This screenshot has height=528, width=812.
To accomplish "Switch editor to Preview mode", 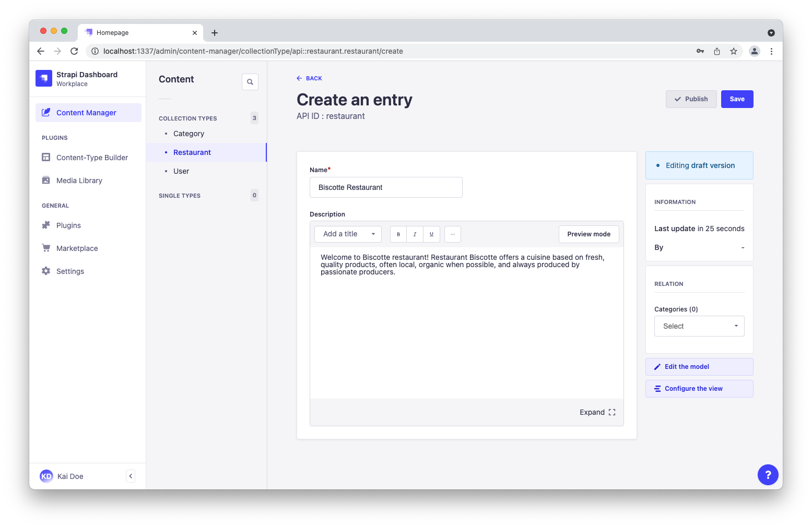I will (x=589, y=234).
